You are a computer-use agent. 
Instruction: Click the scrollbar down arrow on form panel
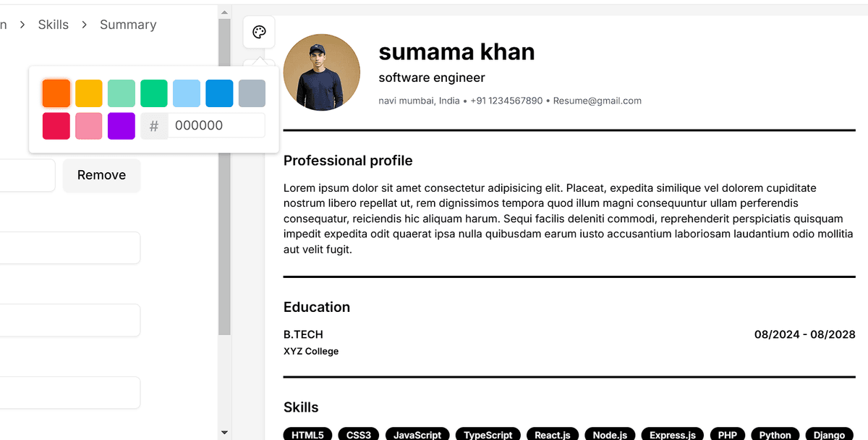point(224,433)
